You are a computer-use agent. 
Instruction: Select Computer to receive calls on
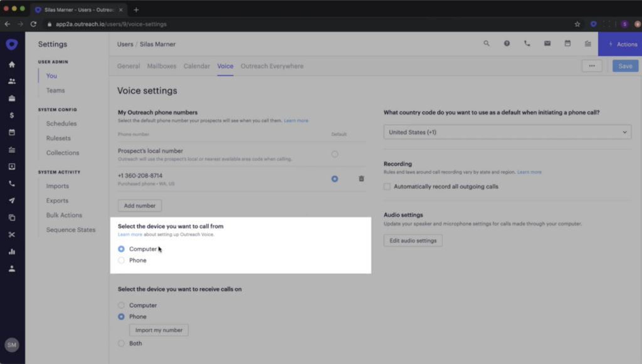121,305
